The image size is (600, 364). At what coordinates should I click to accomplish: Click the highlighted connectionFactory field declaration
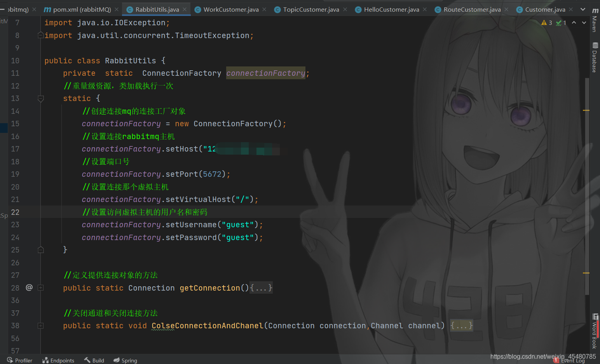(266, 73)
